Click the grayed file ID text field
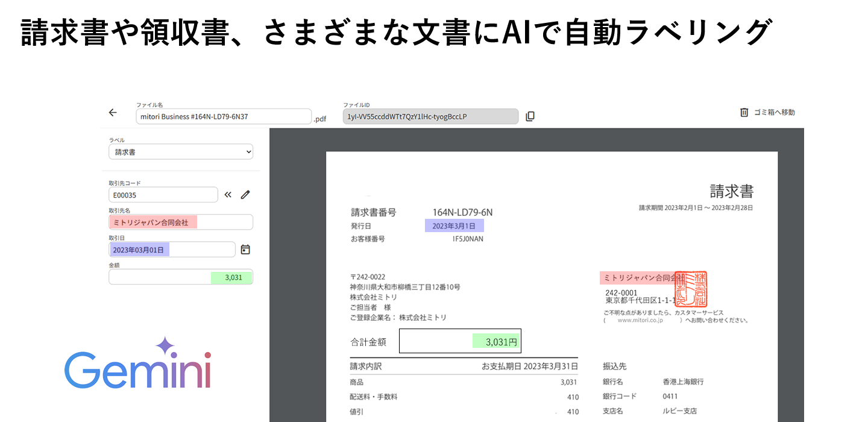The height and width of the screenshot is (422, 868). [430, 116]
